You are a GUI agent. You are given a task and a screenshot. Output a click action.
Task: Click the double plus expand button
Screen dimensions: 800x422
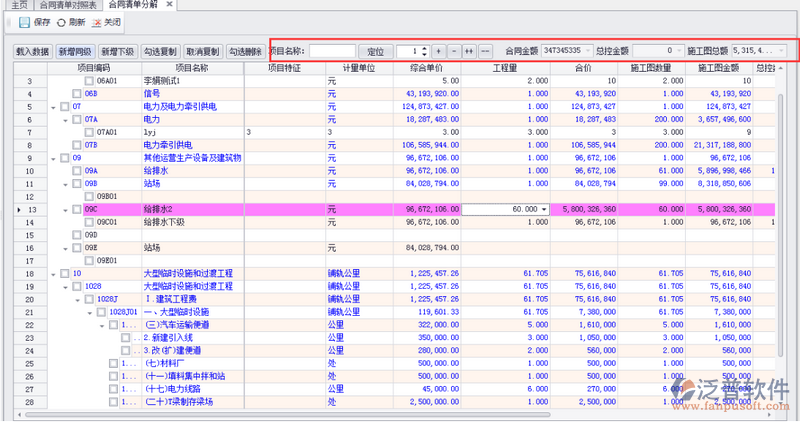point(469,50)
